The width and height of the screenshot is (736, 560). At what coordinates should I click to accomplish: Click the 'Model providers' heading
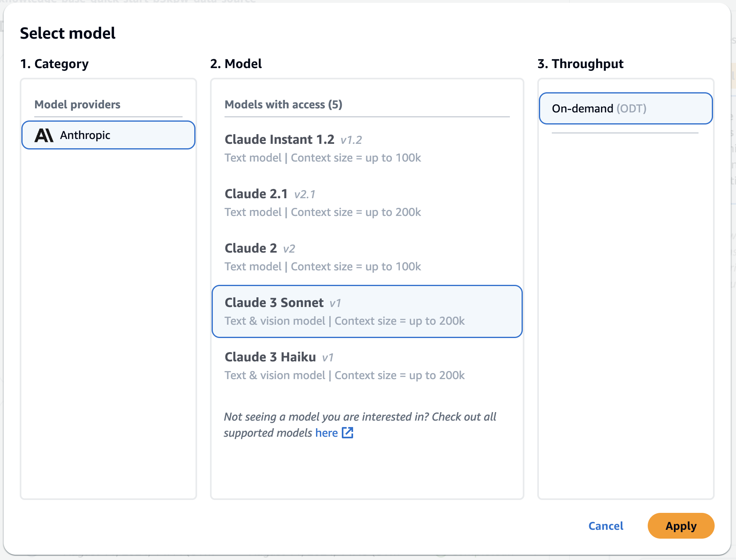click(77, 104)
